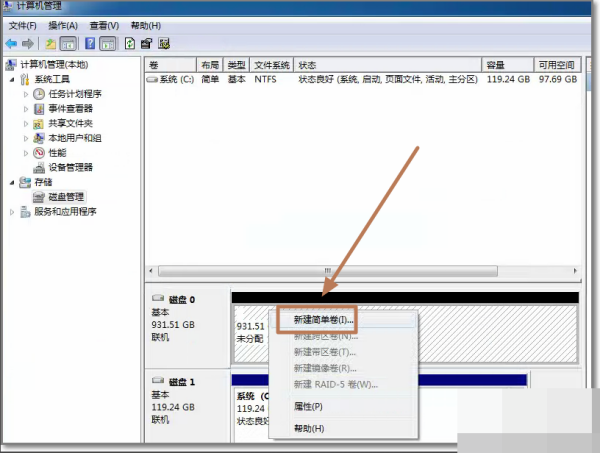Click the 磁盘 1 drive icon
This screenshot has height=453, width=600.
click(x=158, y=380)
